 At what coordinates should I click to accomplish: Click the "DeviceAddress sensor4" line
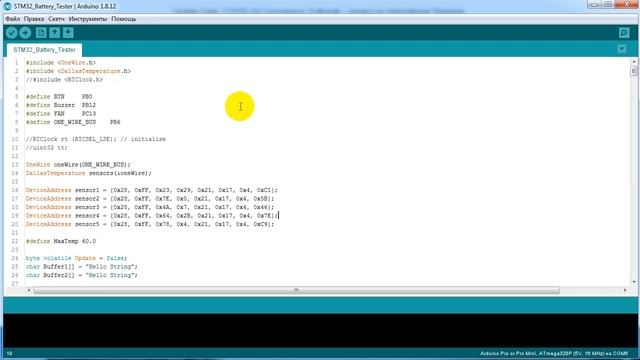[151, 216]
